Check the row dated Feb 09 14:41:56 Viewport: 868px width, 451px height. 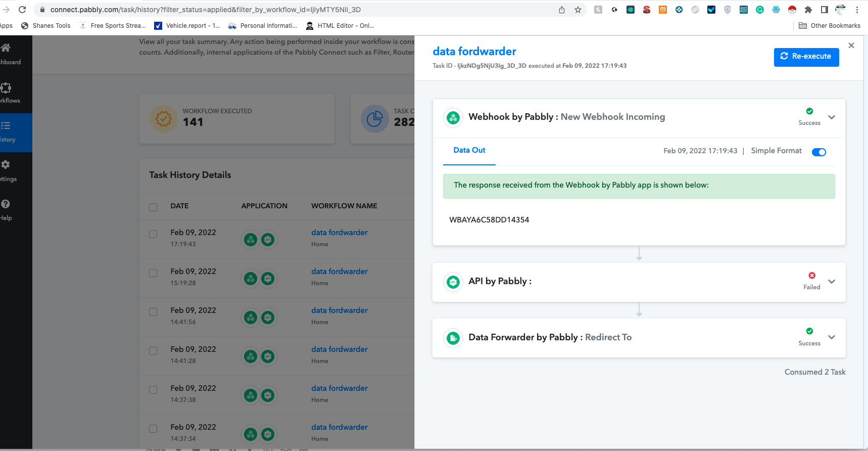pos(153,312)
